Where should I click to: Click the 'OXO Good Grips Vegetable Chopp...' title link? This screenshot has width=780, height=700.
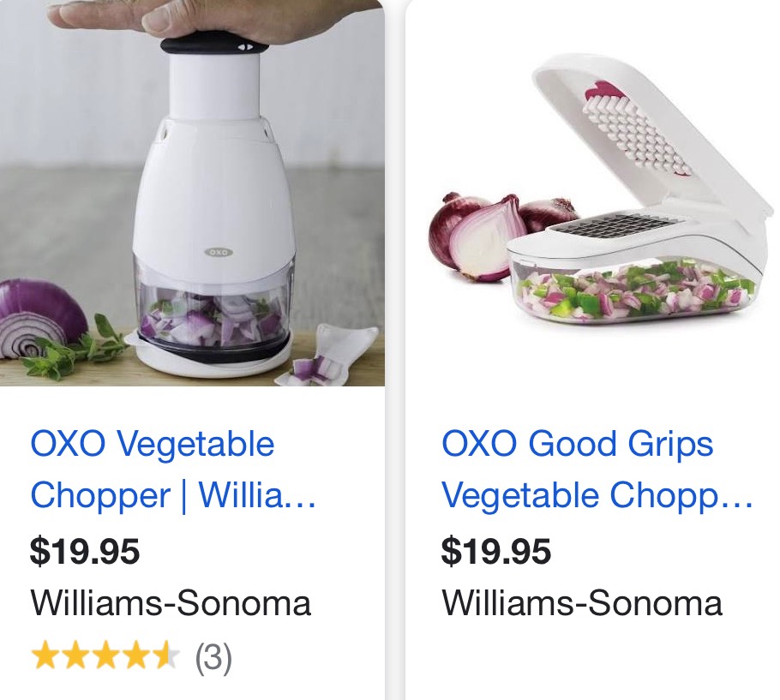tap(596, 470)
